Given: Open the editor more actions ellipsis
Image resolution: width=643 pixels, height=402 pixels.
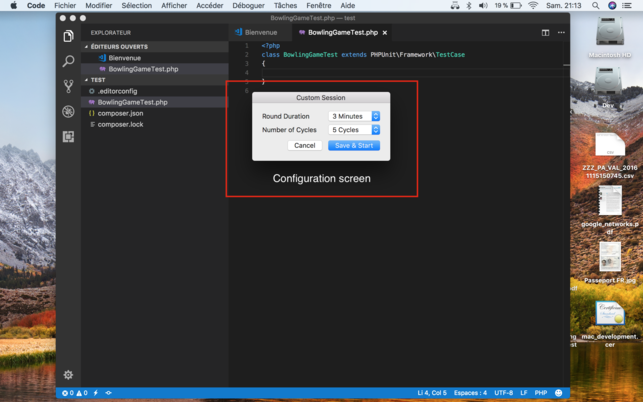Looking at the screenshot, I should (x=561, y=32).
